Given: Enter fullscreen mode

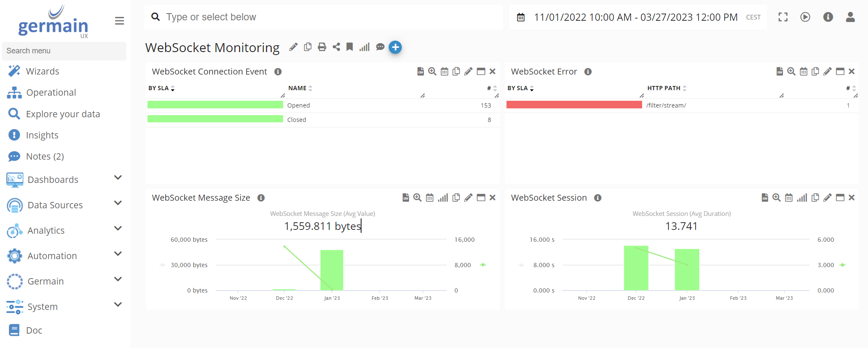Looking at the screenshot, I should pyautogui.click(x=783, y=17).
